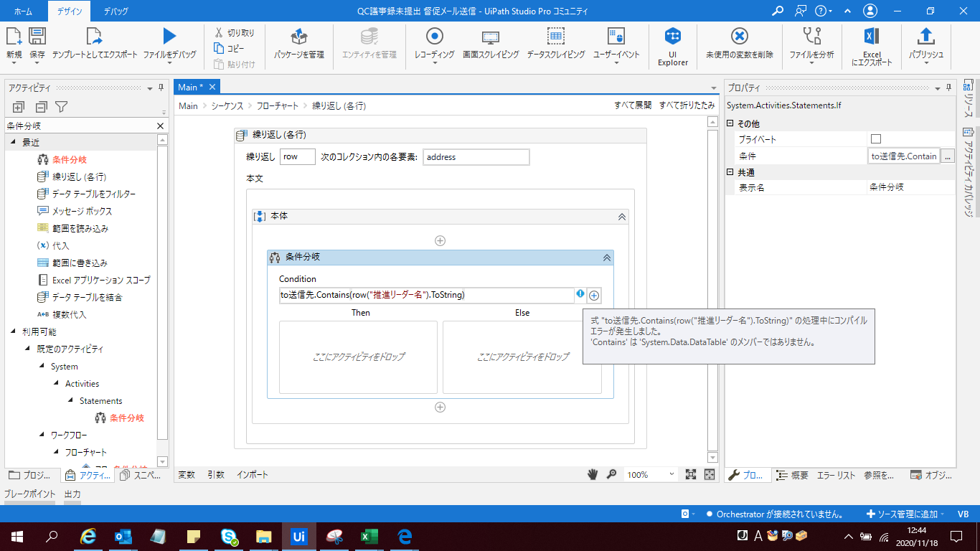Viewport: 980px width, 551px height.
Task: Click the blue error icon beside Condition field
Action: tap(580, 295)
